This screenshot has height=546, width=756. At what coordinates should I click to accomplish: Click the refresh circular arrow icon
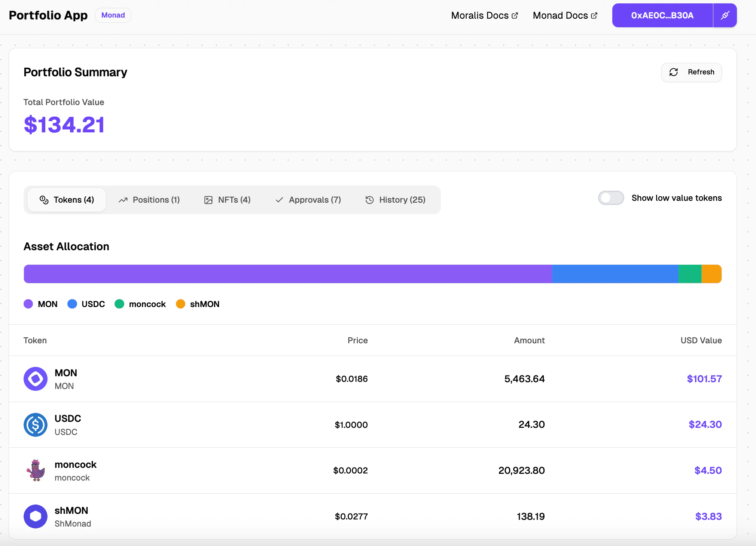click(674, 72)
